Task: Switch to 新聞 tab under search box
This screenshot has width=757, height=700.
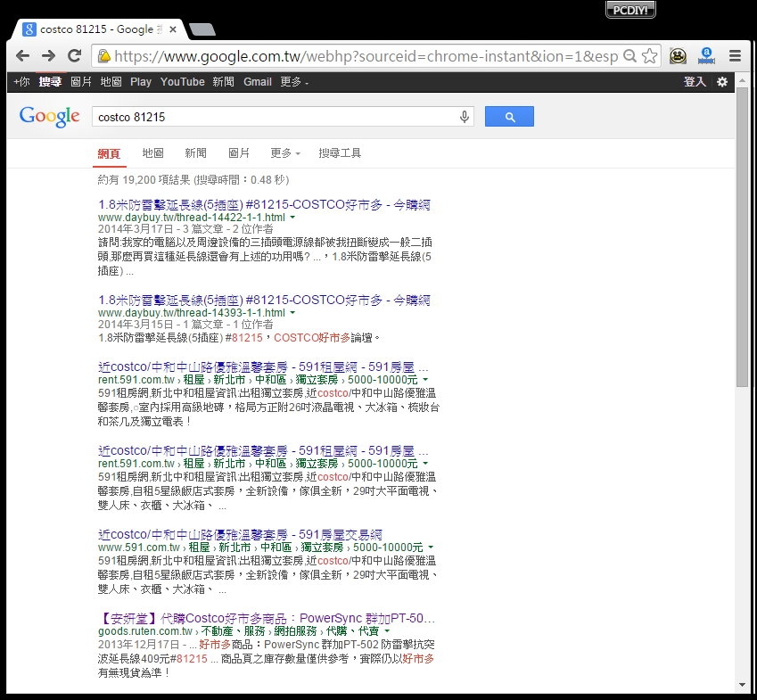Action: click(195, 153)
